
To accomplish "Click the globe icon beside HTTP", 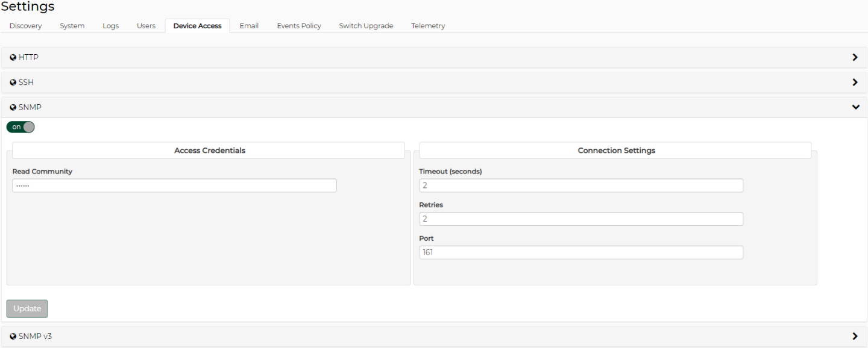I will (x=13, y=57).
